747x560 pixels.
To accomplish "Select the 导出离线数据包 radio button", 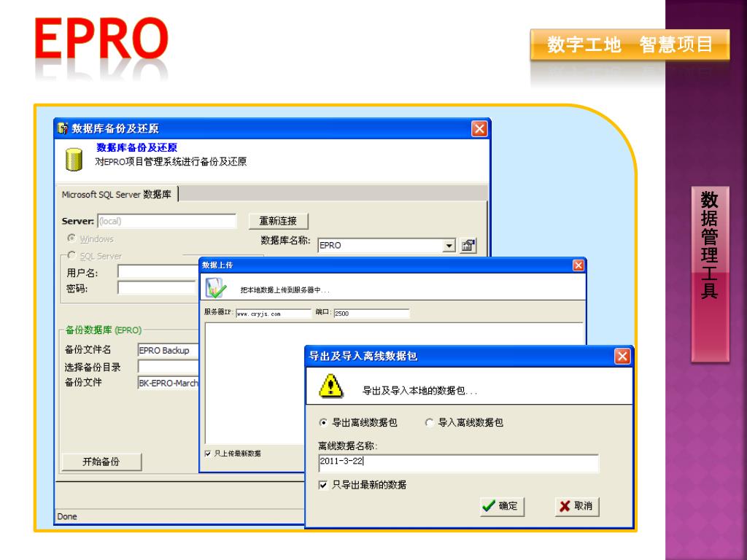I will pyautogui.click(x=323, y=422).
